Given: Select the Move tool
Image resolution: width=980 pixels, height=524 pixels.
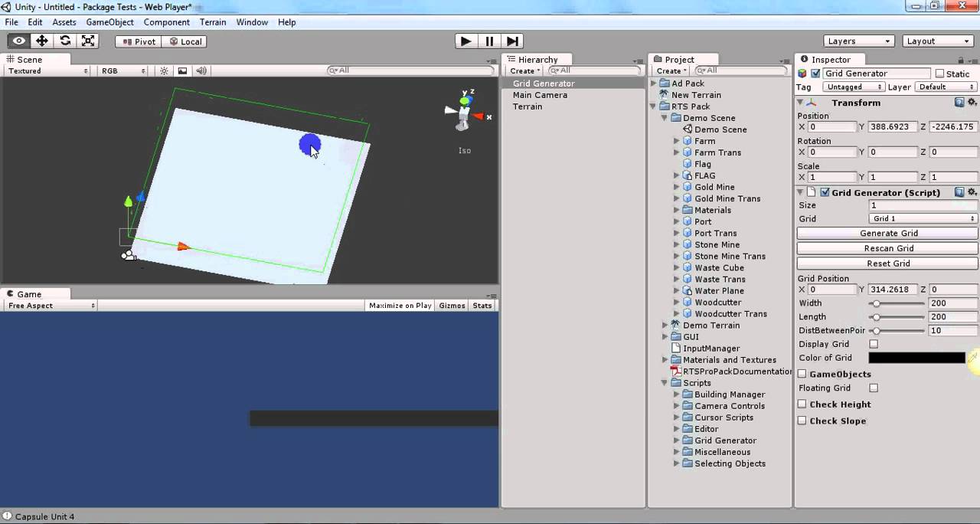Looking at the screenshot, I should 42,41.
